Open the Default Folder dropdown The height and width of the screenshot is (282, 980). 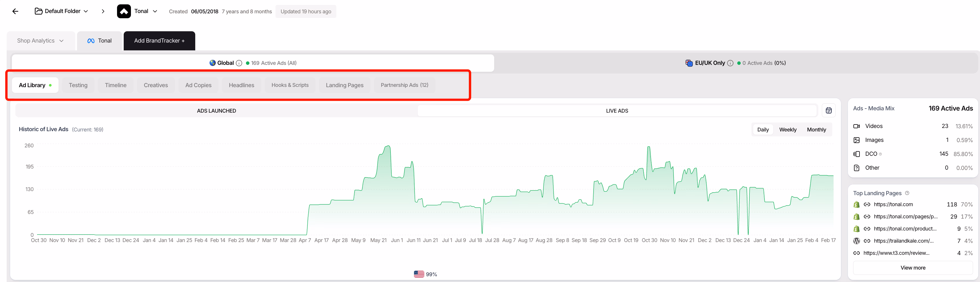coord(62,11)
